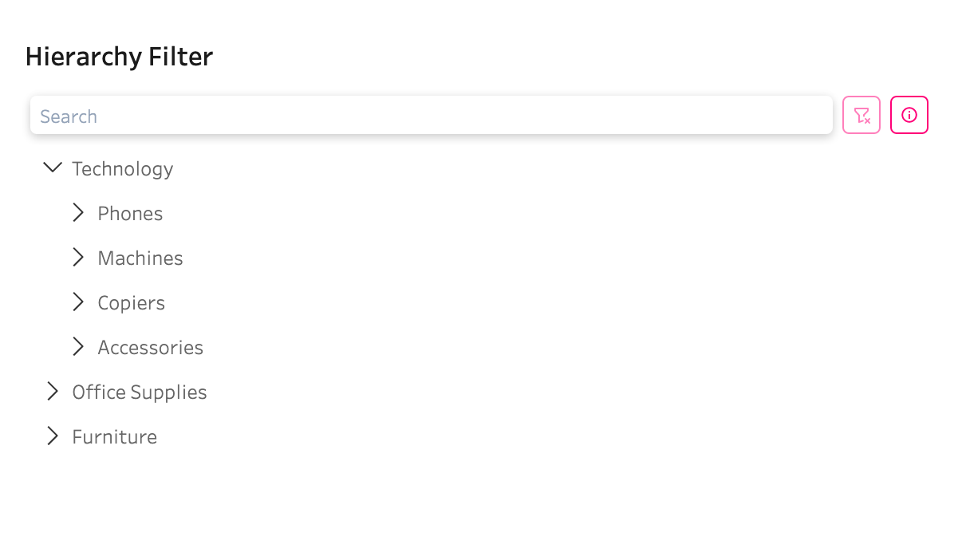Expand the Office Supplies chevron
This screenshot has height=560, width=962.
tap(53, 391)
